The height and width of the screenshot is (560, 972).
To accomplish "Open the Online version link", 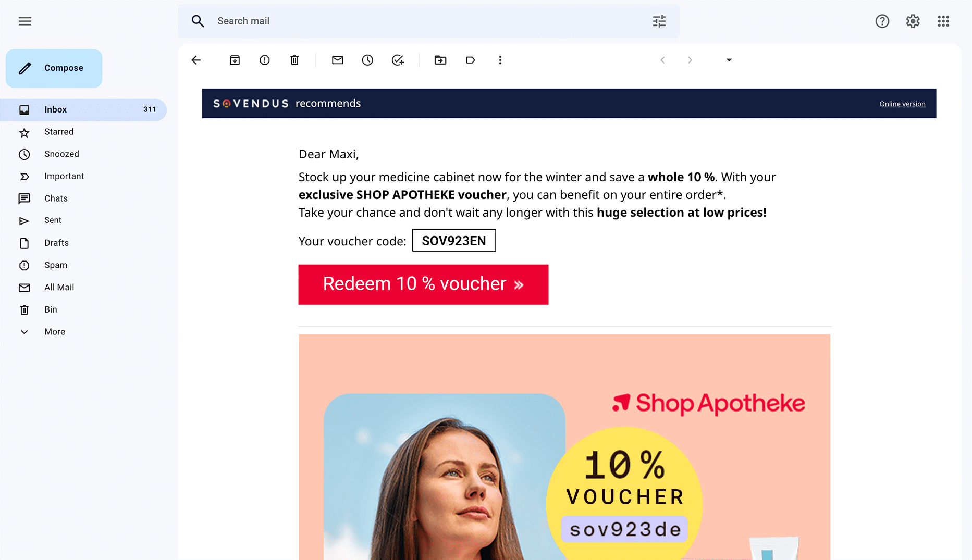I will pos(902,104).
